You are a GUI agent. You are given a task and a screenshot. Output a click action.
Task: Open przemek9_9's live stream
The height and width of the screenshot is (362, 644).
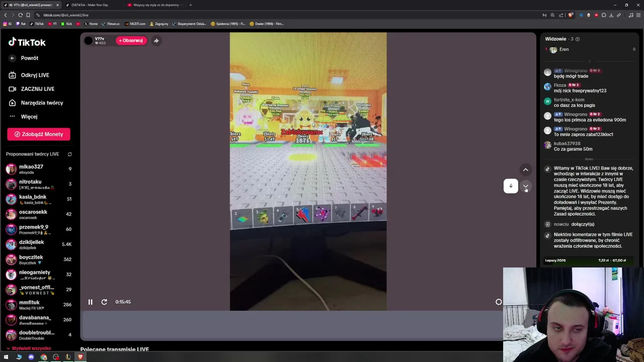coord(39,229)
